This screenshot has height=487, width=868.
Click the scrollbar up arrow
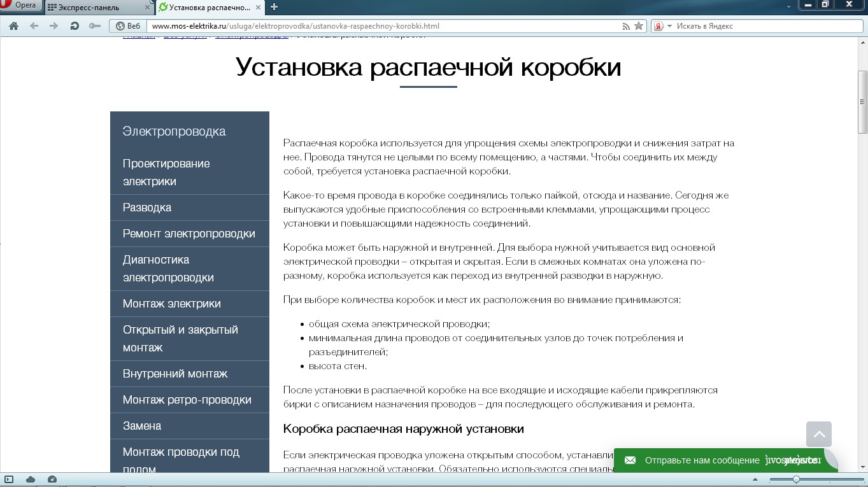click(x=862, y=42)
